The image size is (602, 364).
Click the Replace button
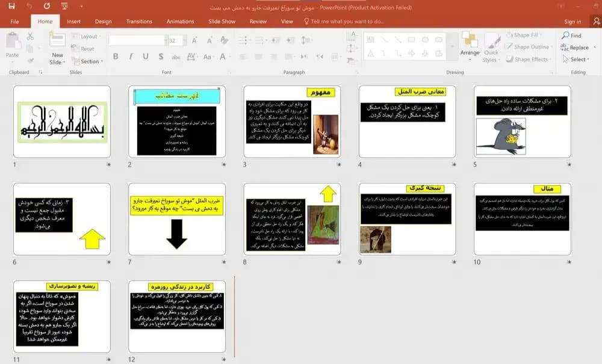pyautogui.click(x=575, y=47)
